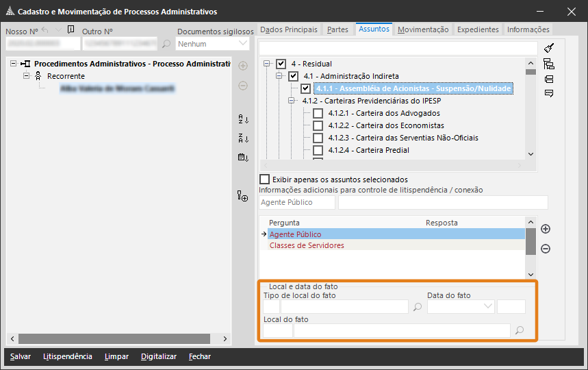The height and width of the screenshot is (370, 588).
Task: Check the 4.1.2.1 Carteira dos Advogados box
Action: [318, 113]
